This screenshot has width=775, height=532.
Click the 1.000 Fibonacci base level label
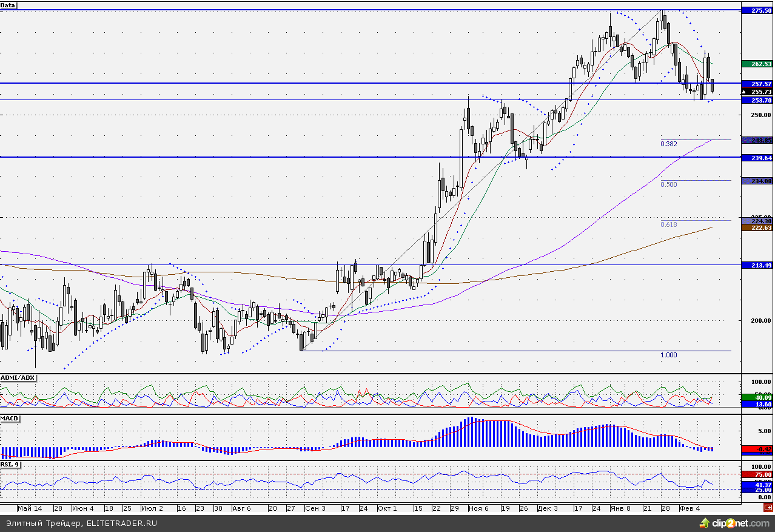click(x=668, y=355)
